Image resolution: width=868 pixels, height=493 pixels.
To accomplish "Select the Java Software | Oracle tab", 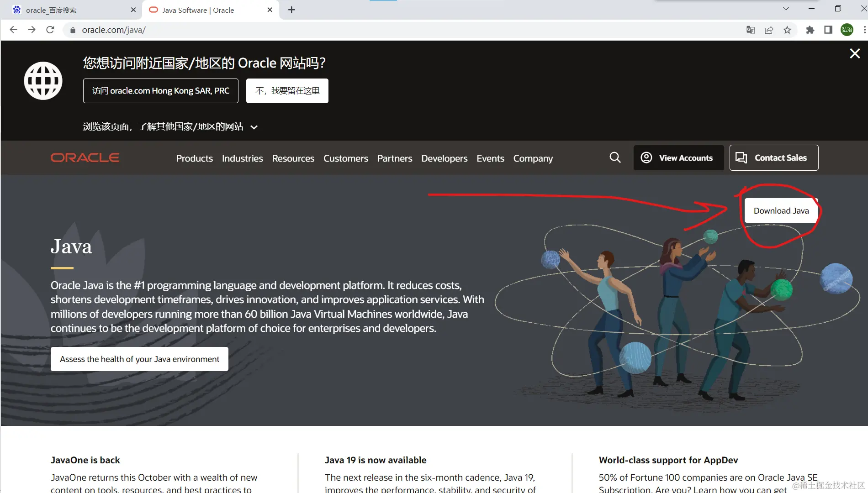I will pos(210,10).
